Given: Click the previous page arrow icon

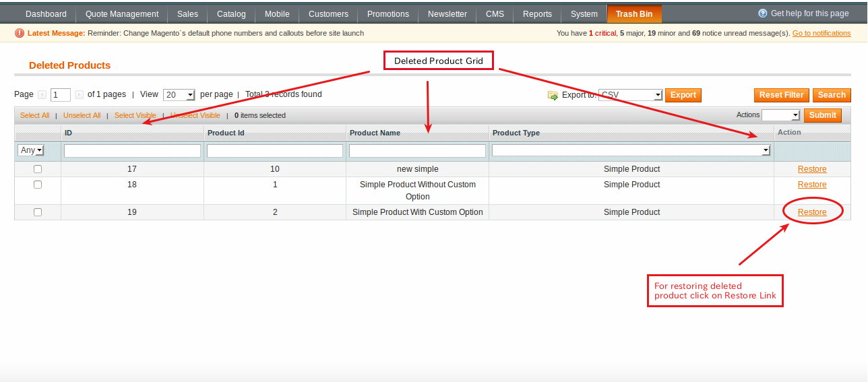Looking at the screenshot, I should 42,95.
